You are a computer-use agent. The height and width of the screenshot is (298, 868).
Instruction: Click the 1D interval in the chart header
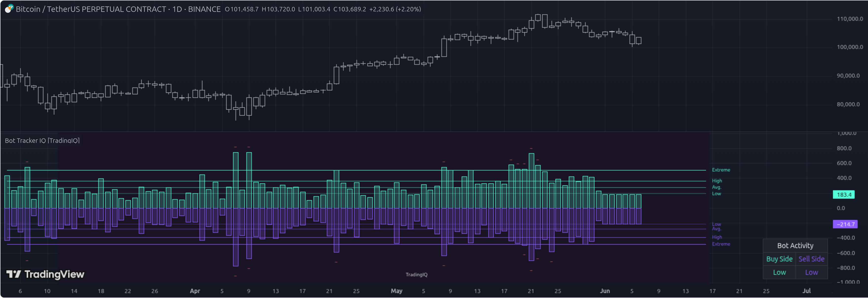177,9
